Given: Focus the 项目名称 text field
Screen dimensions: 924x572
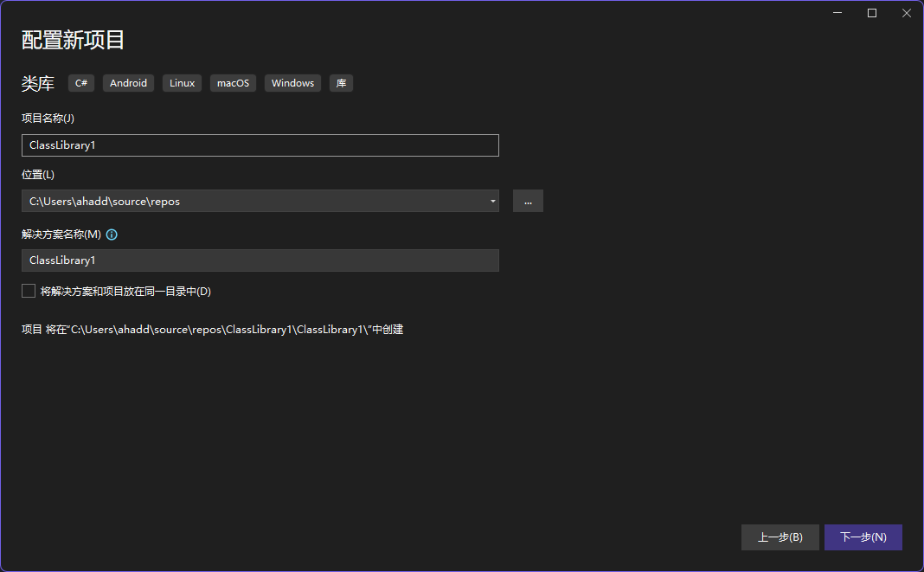Looking at the screenshot, I should pos(260,145).
